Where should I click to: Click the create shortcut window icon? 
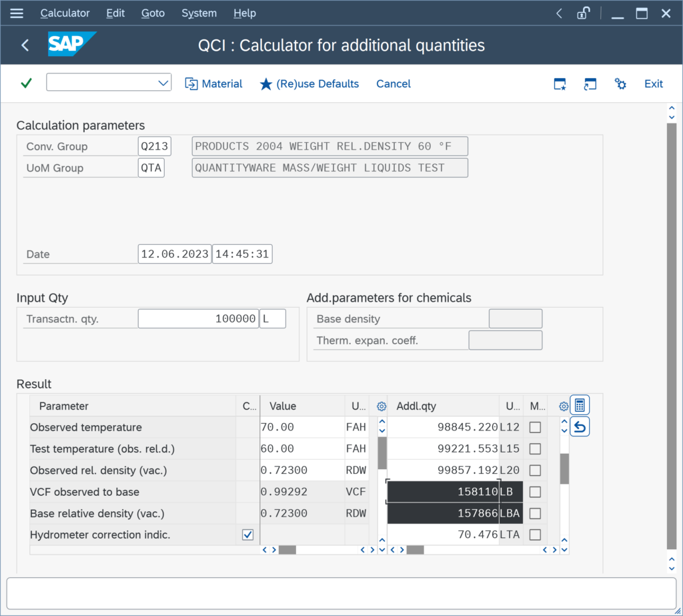point(590,83)
